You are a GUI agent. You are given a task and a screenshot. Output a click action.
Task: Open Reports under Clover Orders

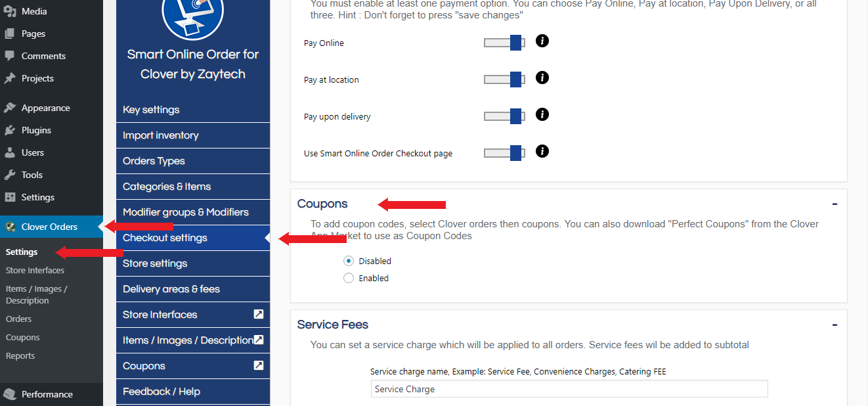click(x=20, y=356)
